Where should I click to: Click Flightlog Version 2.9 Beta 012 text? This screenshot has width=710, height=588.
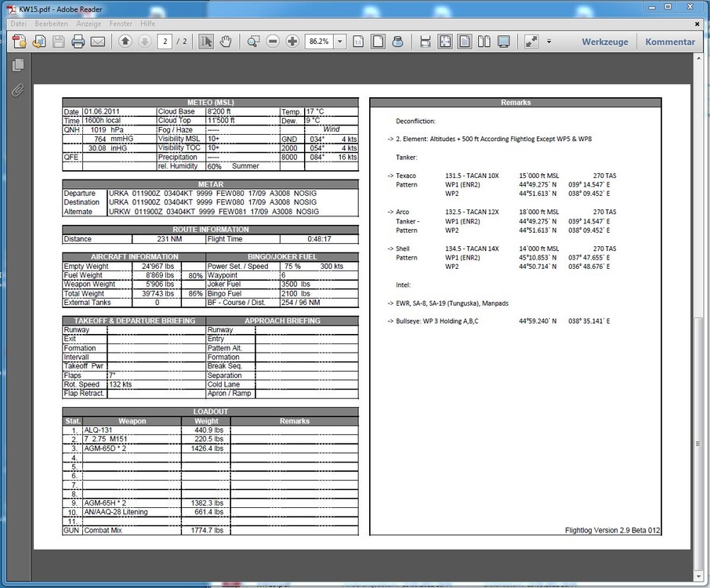coord(612,530)
